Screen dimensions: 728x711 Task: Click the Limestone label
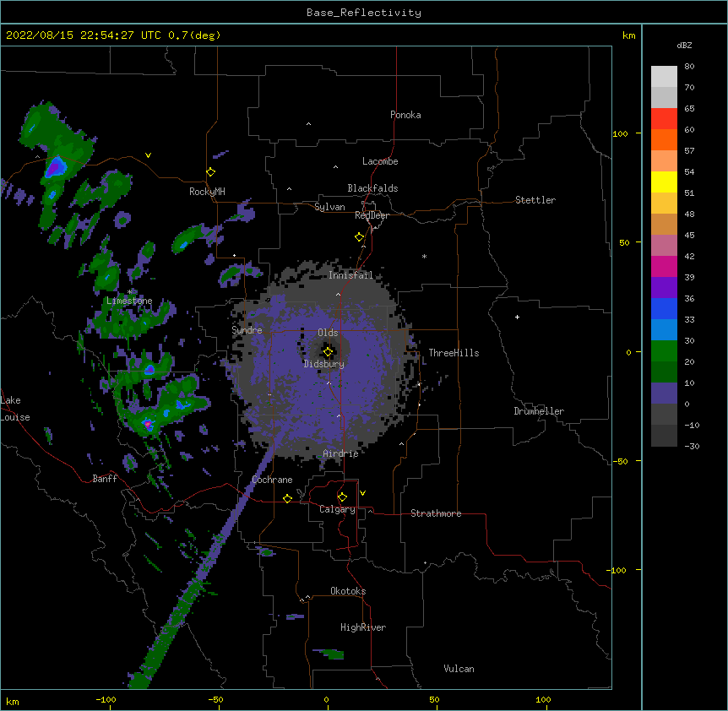[x=129, y=301]
